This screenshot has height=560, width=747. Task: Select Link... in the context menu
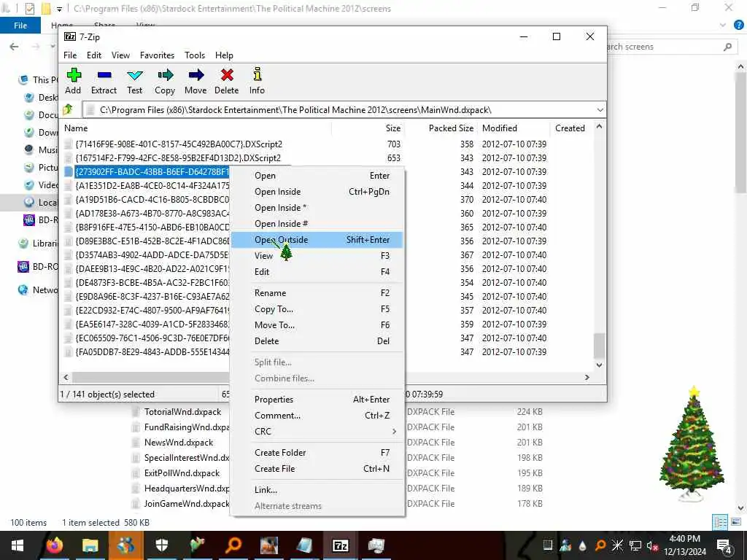[x=317, y=489]
